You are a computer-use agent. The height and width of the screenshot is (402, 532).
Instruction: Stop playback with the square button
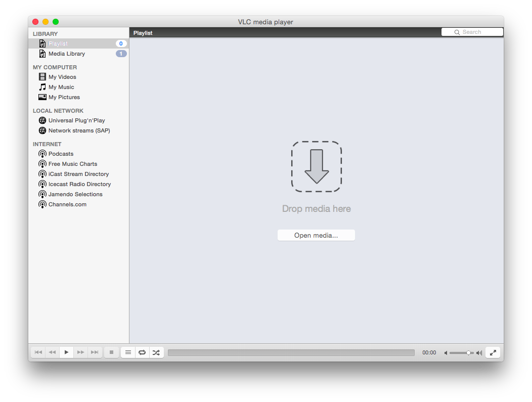[111, 352]
